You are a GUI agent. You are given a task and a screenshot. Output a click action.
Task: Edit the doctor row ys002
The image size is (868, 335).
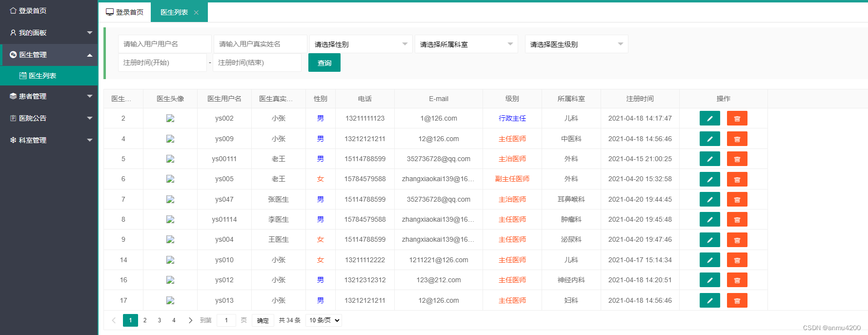[709, 118]
